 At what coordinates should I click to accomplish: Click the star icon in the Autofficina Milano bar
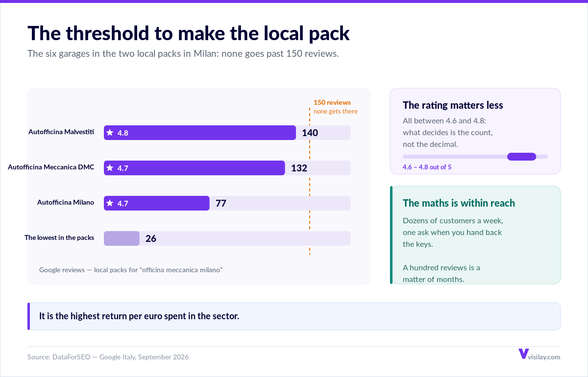(x=110, y=203)
